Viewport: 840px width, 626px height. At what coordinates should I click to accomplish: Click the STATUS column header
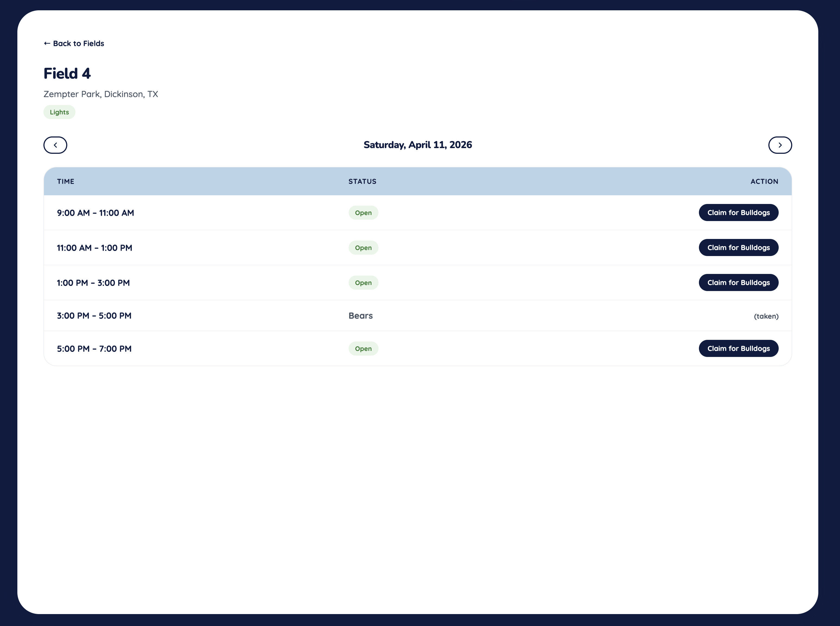tap(362, 181)
